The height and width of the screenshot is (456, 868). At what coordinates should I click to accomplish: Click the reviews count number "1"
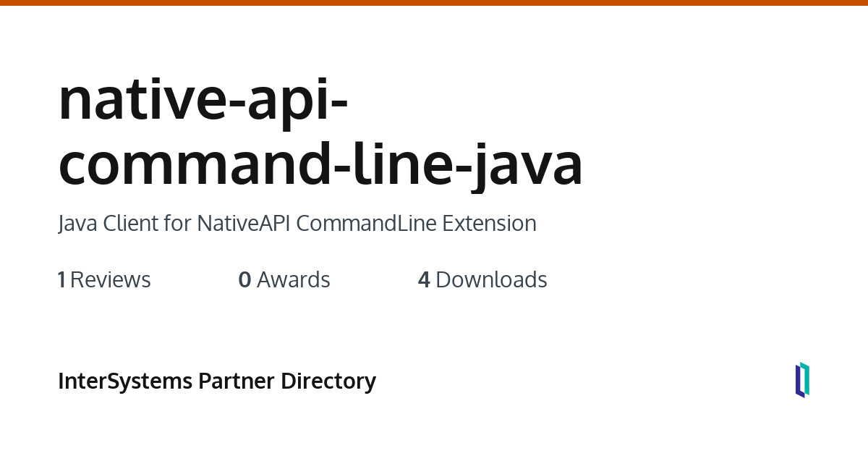tap(61, 280)
